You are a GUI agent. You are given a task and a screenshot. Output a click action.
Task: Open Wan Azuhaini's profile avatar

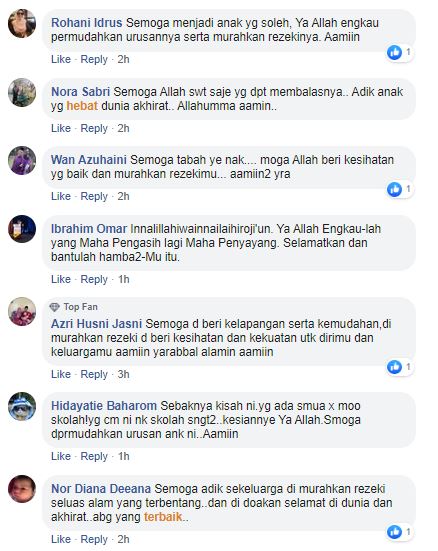point(22,161)
